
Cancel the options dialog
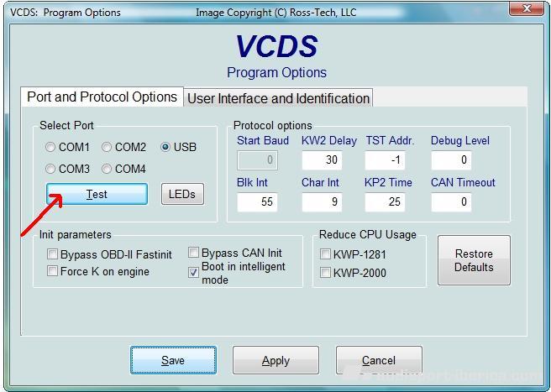(x=379, y=360)
